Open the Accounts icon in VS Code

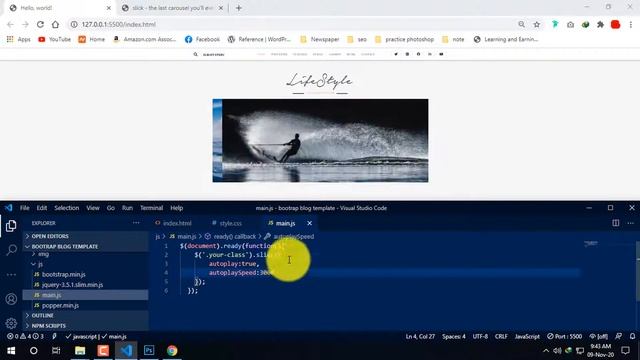[11, 299]
